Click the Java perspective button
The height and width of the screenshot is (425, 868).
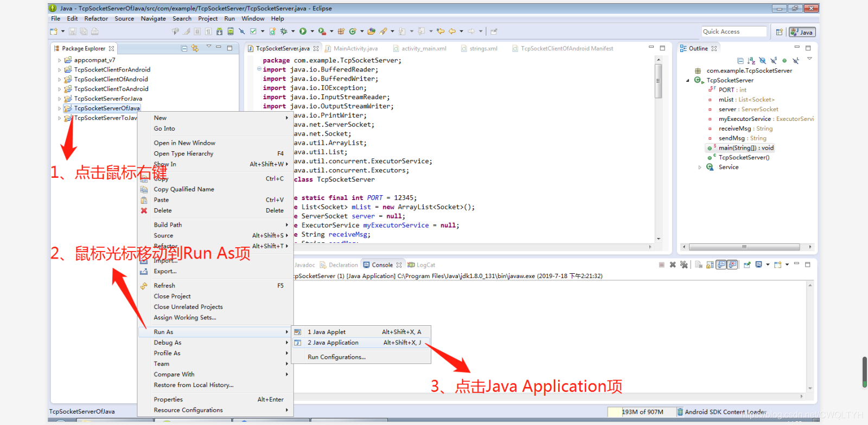[802, 32]
